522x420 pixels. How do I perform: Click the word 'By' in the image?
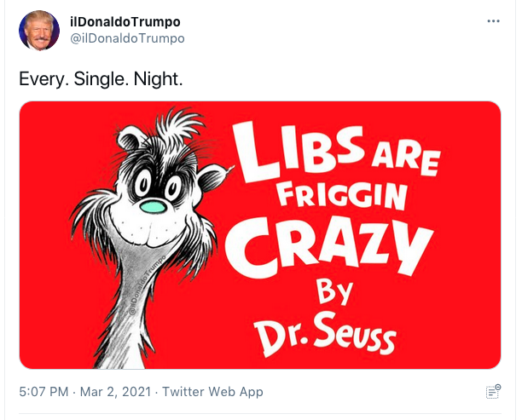tap(333, 296)
